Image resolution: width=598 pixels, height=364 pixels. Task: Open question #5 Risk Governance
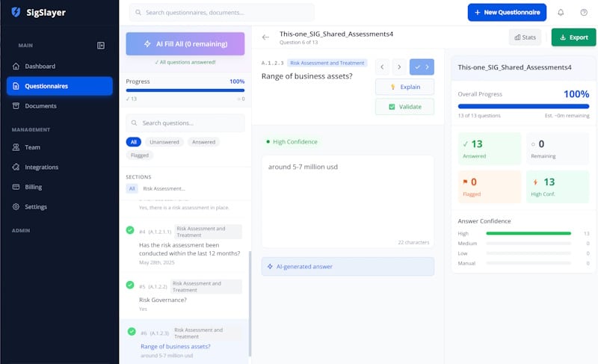[x=185, y=296]
